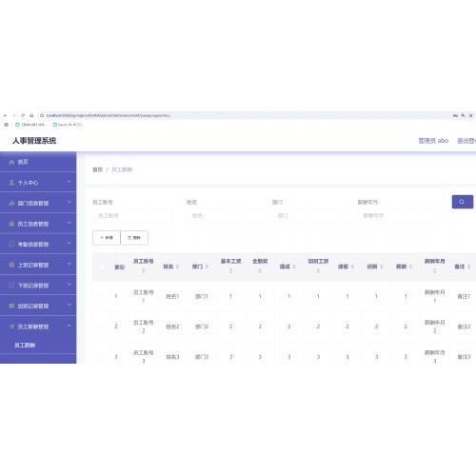Screen dimensions: 476x476
Task: Open the 员工薪酬 submenu item
Action: pos(25,345)
